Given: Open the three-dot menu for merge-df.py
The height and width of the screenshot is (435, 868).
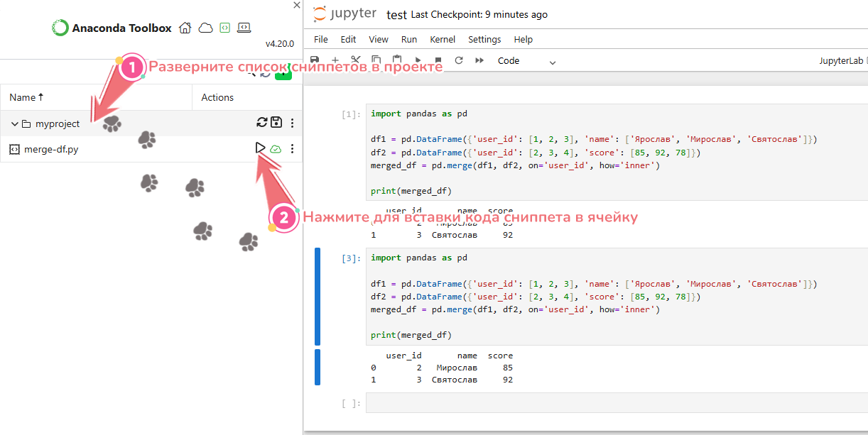Looking at the screenshot, I should (x=292, y=149).
